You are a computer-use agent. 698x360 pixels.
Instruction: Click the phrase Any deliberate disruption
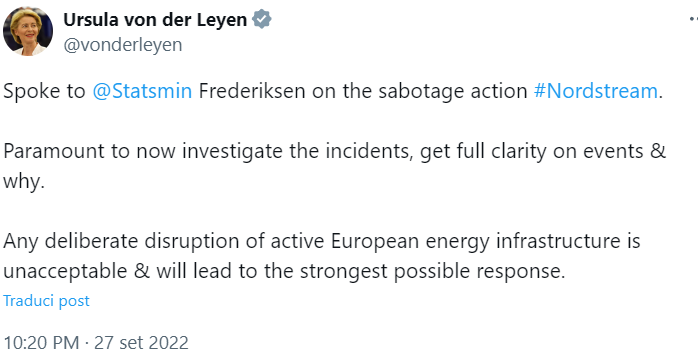134,242
